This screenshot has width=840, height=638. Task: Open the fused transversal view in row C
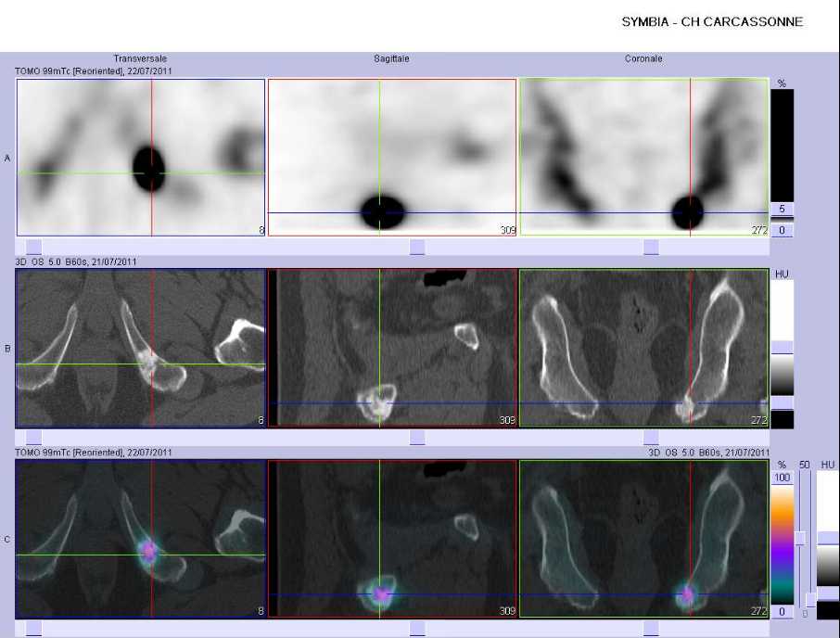(x=141, y=539)
